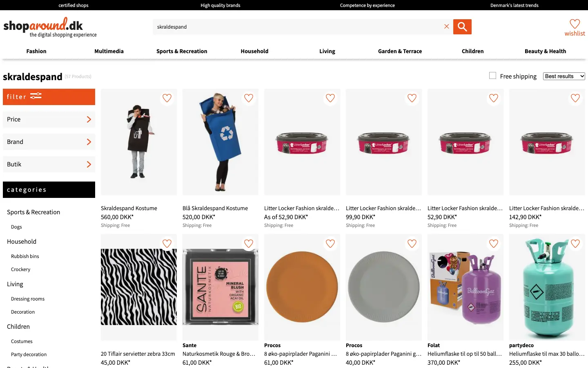Open the Multimedia menu

pos(109,51)
